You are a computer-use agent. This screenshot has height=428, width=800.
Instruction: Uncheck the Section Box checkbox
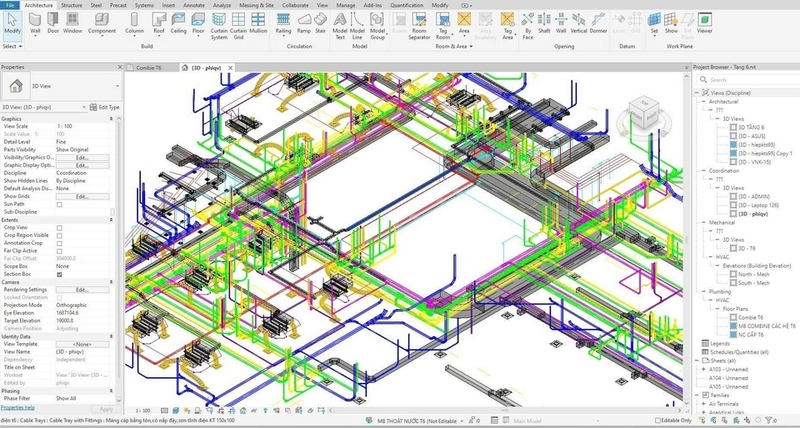pos(59,274)
